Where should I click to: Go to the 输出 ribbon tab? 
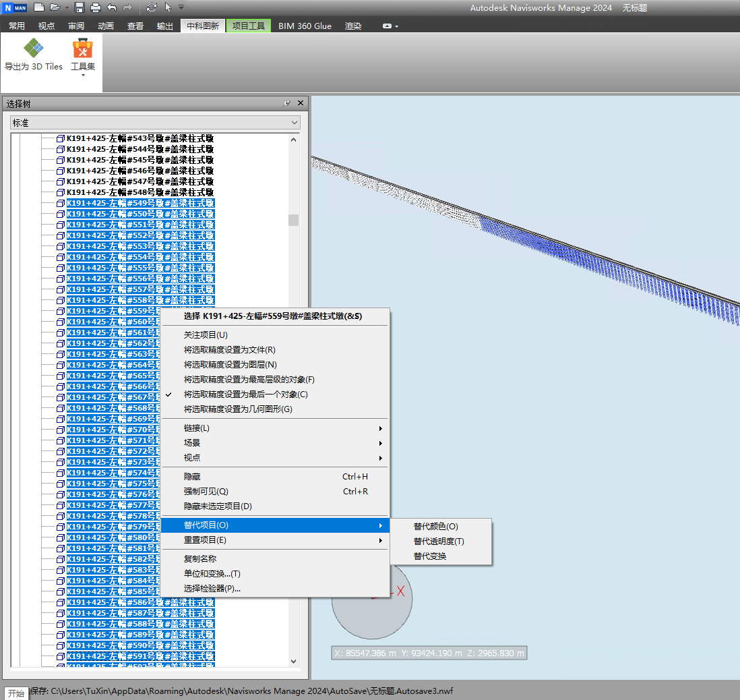click(164, 26)
